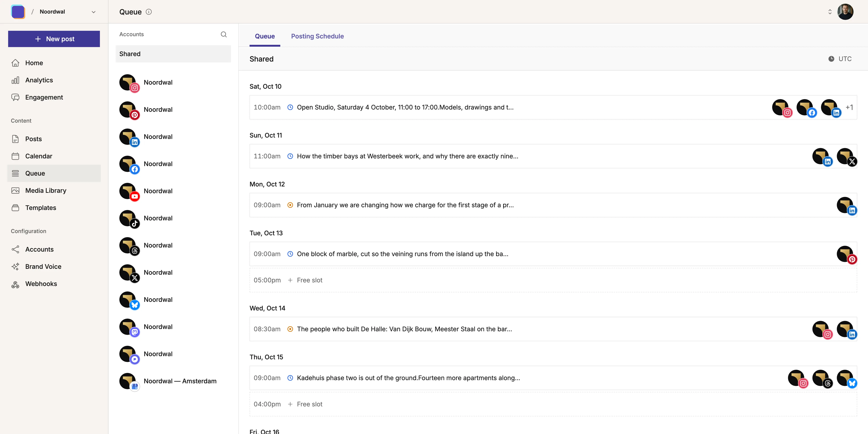The width and height of the screenshot is (868, 434).
Task: Add a post to the 05:00pm free slot
Action: (x=553, y=280)
